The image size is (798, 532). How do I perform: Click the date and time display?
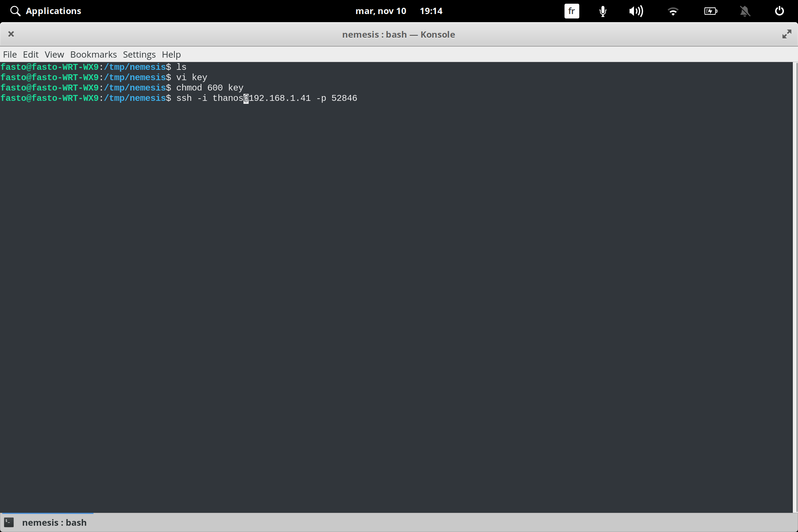399,11
